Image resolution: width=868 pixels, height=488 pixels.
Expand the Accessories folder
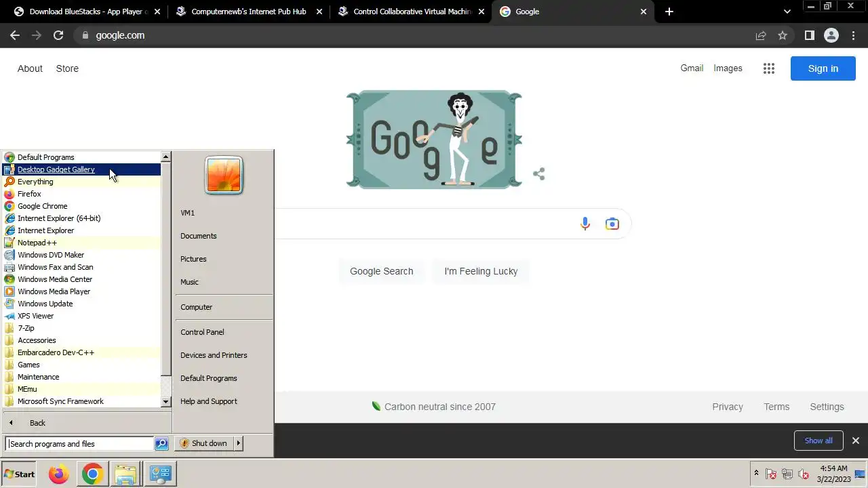pyautogui.click(x=81, y=340)
